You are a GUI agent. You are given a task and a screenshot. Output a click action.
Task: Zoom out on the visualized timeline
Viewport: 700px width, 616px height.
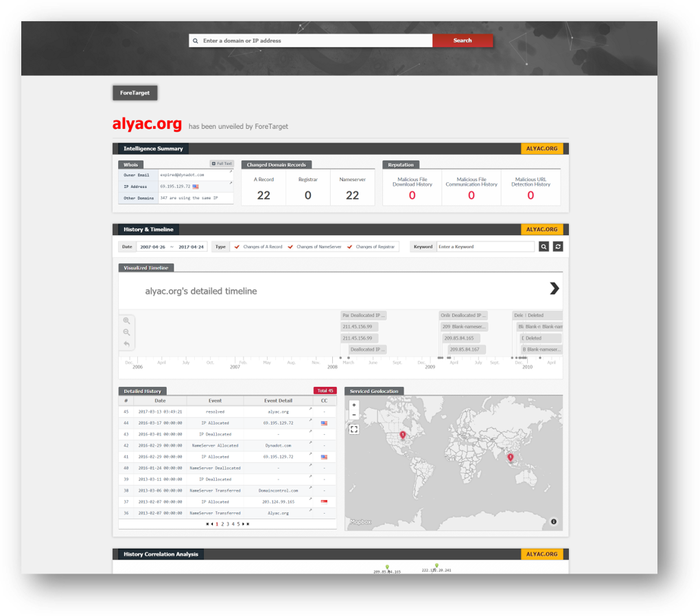pyautogui.click(x=127, y=332)
